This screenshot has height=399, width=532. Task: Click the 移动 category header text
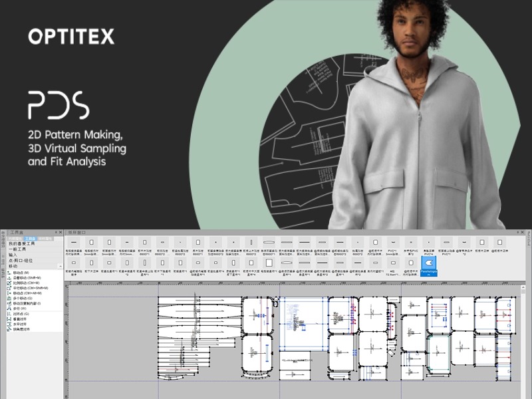click(13, 267)
